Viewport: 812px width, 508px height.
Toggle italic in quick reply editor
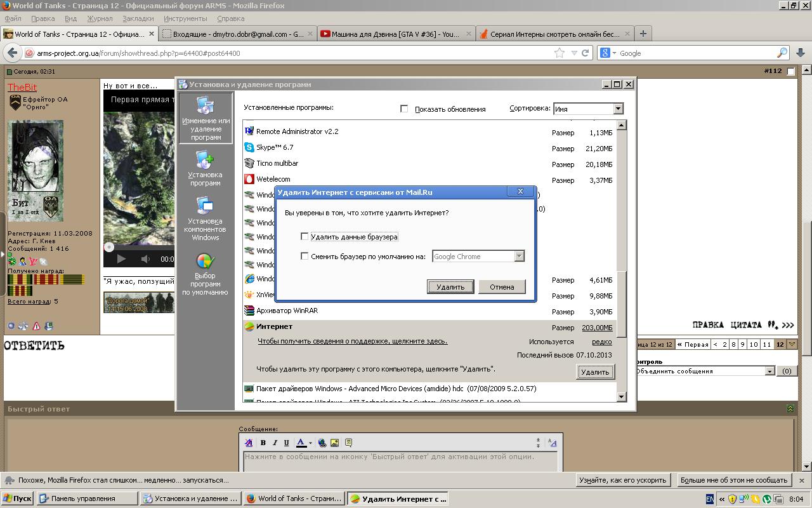tap(275, 443)
